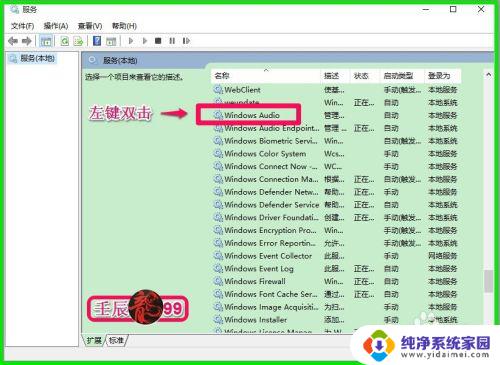Click the Pause service icon
Image resolution: width=500 pixels, height=365 pixels.
(x=172, y=41)
